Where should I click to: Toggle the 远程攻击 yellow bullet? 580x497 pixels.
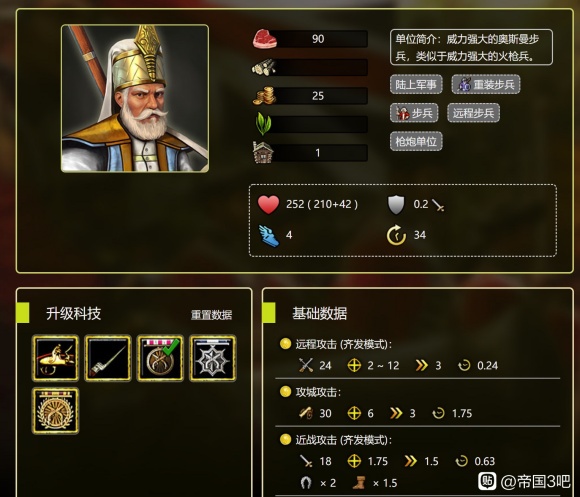[285, 344]
